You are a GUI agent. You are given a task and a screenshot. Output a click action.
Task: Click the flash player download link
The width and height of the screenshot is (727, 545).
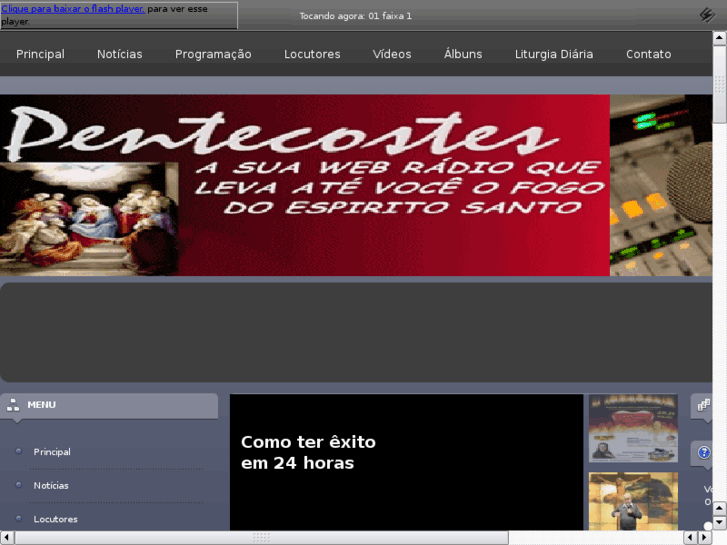(73, 9)
